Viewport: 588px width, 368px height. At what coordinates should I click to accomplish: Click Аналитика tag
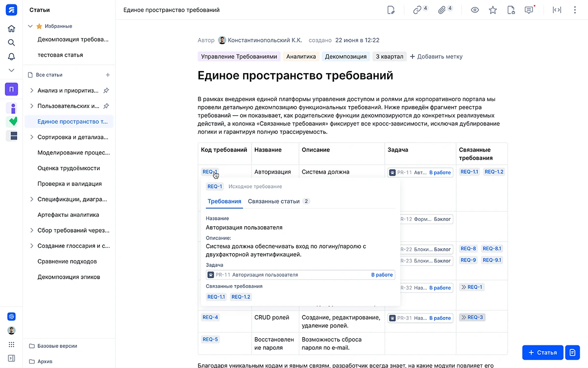(x=301, y=56)
